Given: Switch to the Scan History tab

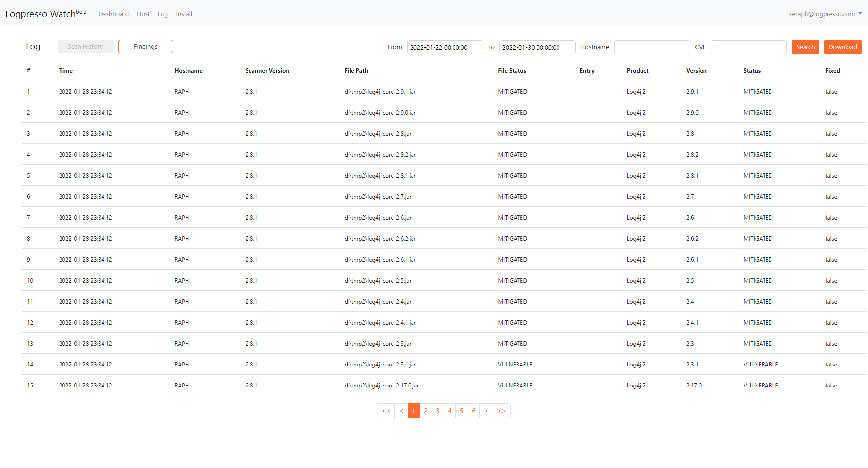Looking at the screenshot, I should pyautogui.click(x=85, y=47).
